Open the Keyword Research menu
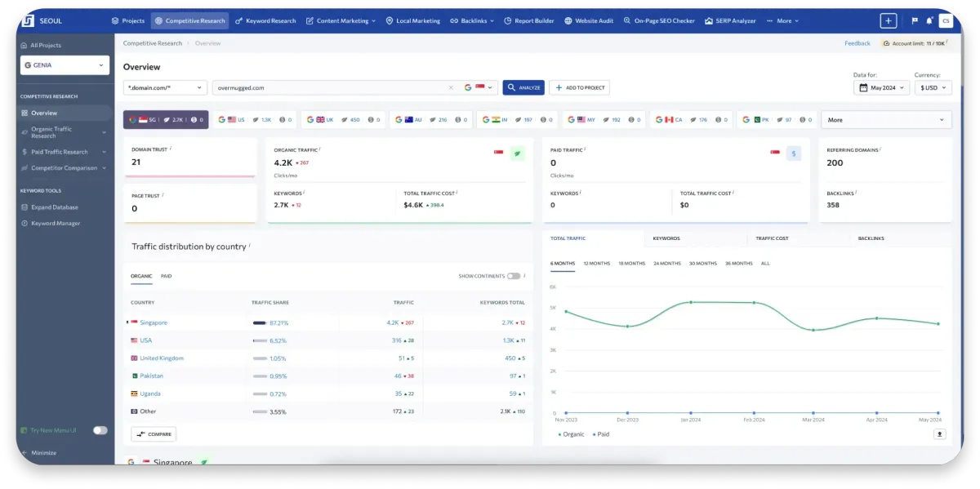This screenshot has height=489, width=980. (x=265, y=21)
